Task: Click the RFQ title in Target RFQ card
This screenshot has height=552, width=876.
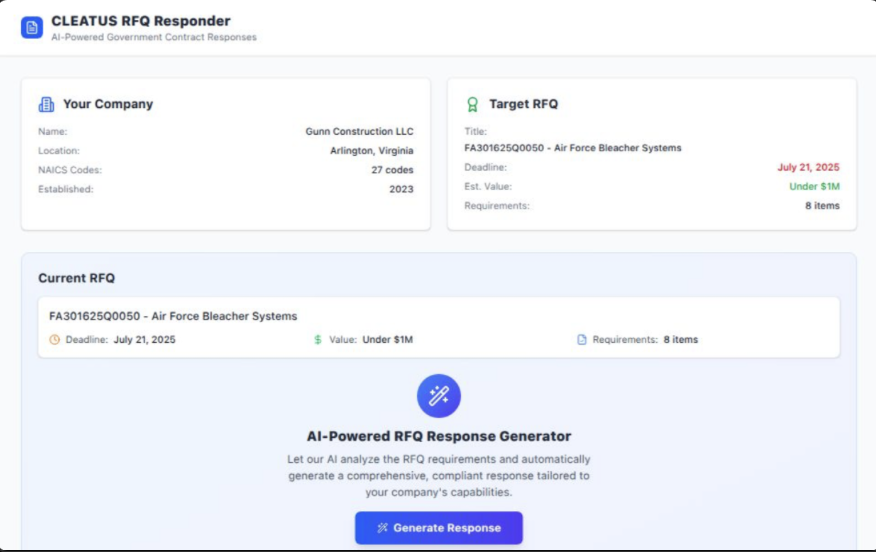Action: pyautogui.click(x=573, y=148)
